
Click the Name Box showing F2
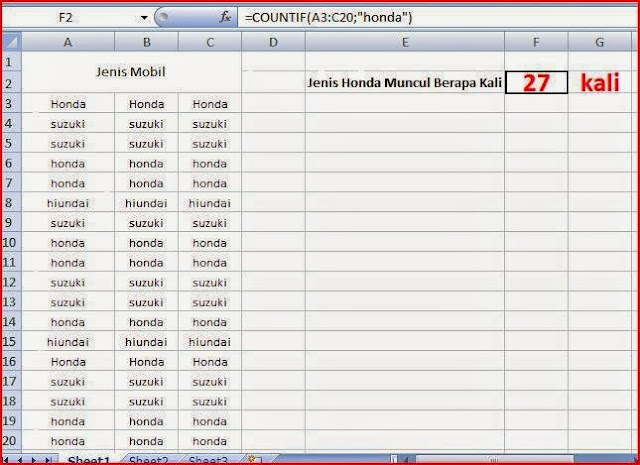click(x=70, y=18)
